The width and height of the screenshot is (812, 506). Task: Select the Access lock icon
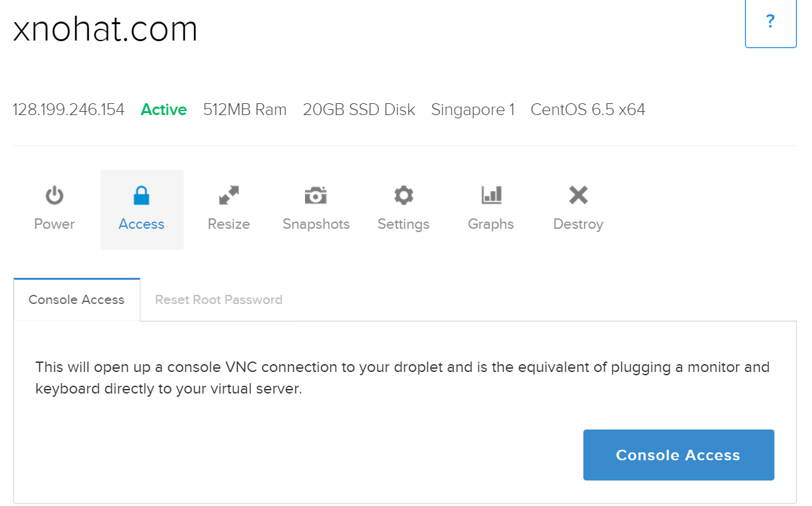click(141, 195)
